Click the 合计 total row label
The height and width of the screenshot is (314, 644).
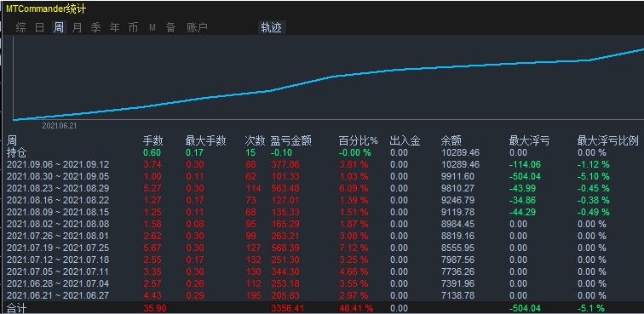17,308
